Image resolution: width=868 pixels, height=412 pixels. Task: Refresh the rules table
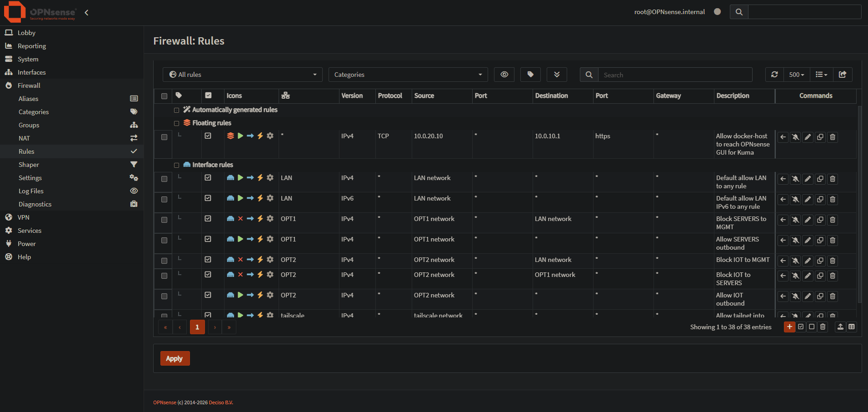(x=774, y=75)
